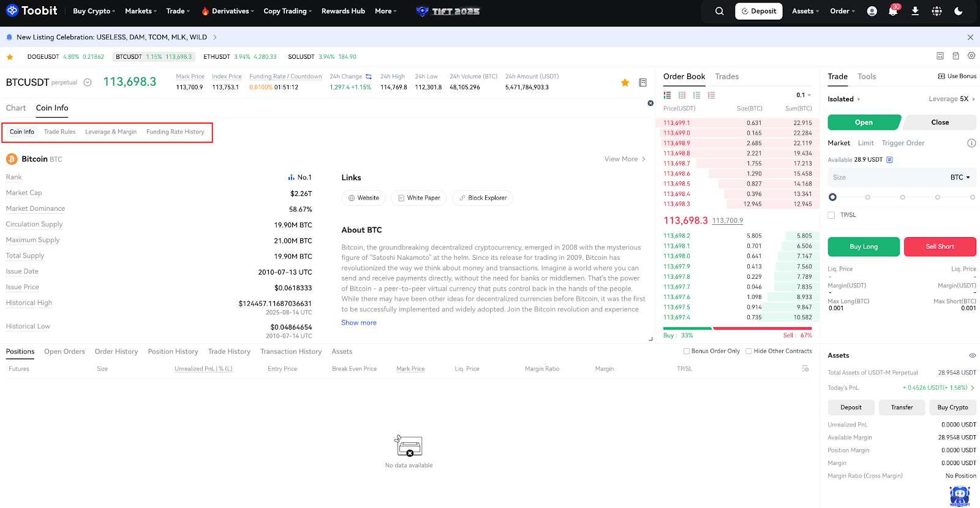Show combined buy and sell order book view
The height and width of the screenshot is (508, 980).
point(667,95)
